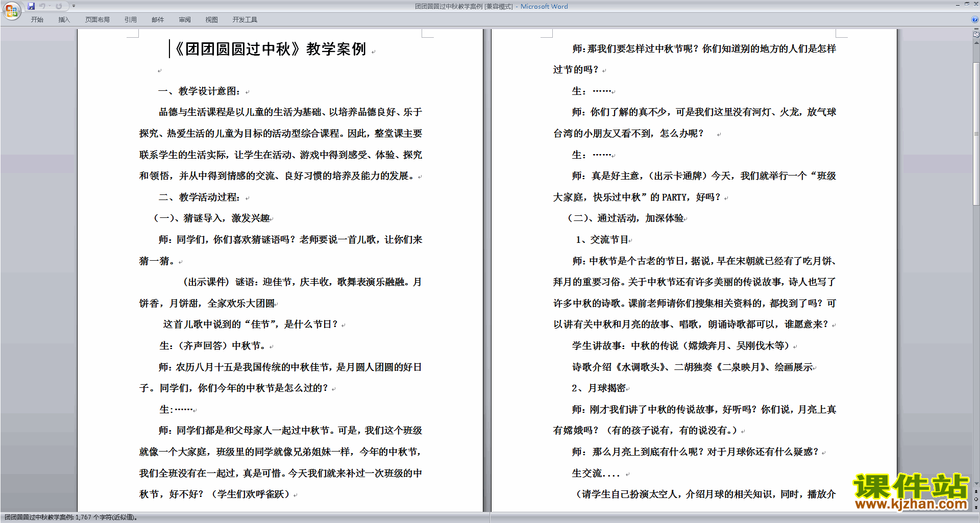Switch to the 页面布局 tab
The height and width of the screenshot is (523, 980).
tap(97, 19)
